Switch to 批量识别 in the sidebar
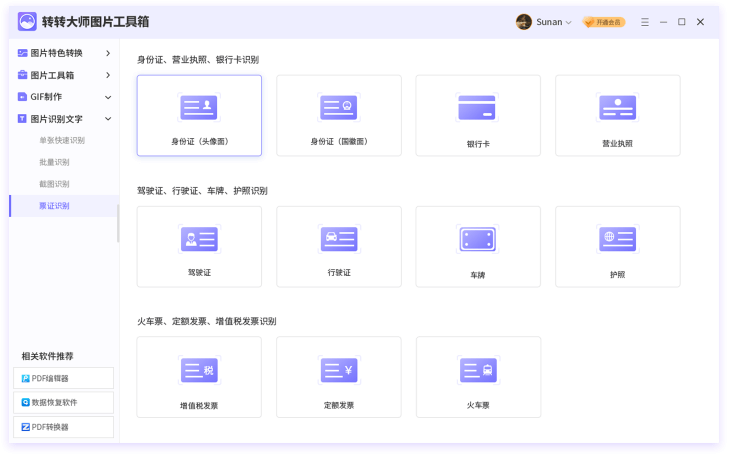The image size is (729, 457). (54, 162)
